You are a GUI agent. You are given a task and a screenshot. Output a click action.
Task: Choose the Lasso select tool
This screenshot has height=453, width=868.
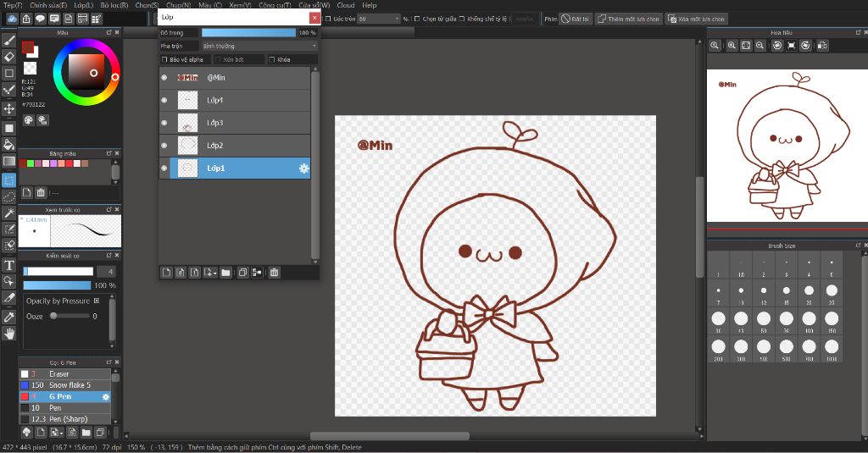[x=8, y=197]
